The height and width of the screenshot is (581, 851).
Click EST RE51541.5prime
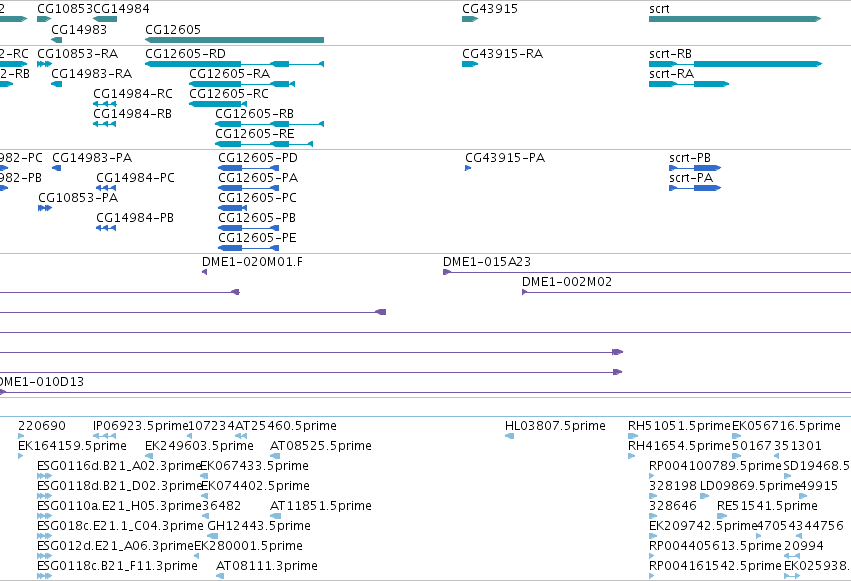pyautogui.click(x=722, y=516)
